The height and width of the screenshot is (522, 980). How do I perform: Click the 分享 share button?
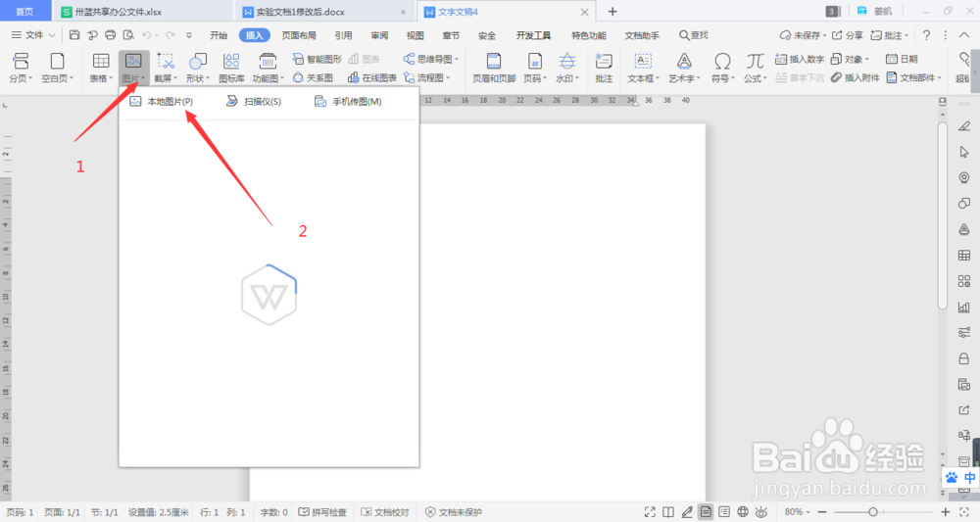[x=848, y=35]
